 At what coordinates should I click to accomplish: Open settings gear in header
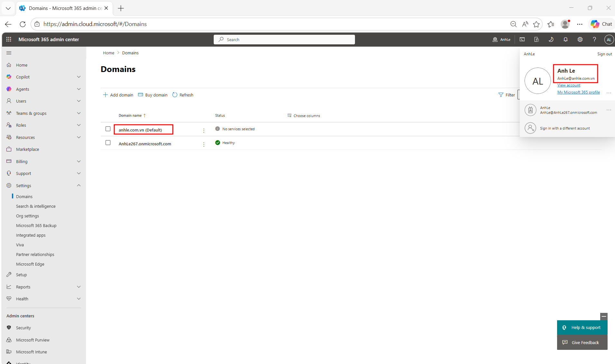580,39
